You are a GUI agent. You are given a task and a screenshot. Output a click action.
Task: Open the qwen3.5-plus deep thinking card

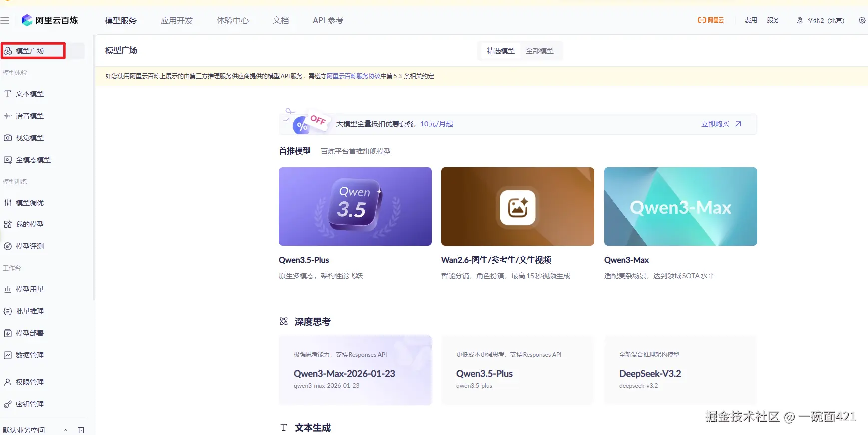518,370
